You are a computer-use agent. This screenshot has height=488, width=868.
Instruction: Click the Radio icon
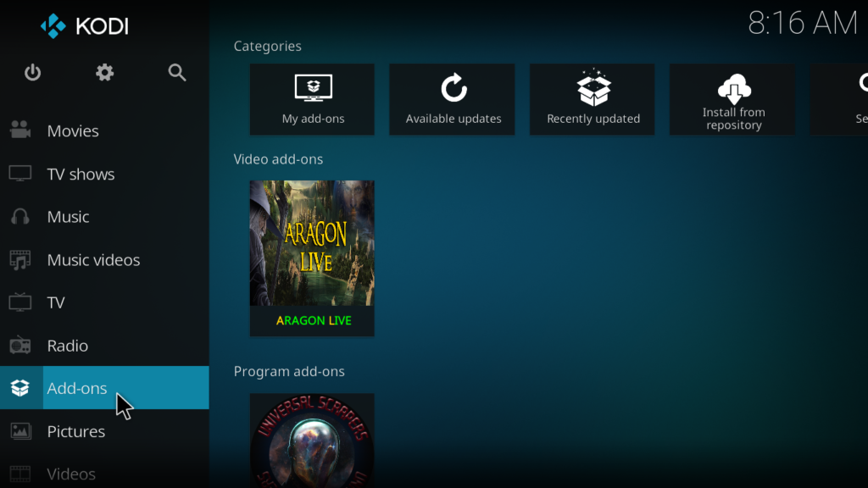[20, 346]
